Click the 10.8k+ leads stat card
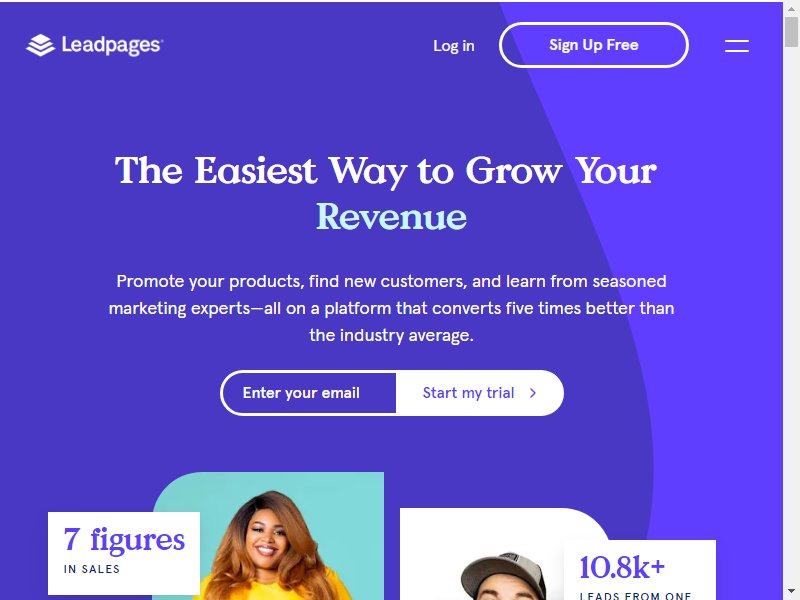Image resolution: width=800 pixels, height=600 pixels. coord(640,570)
